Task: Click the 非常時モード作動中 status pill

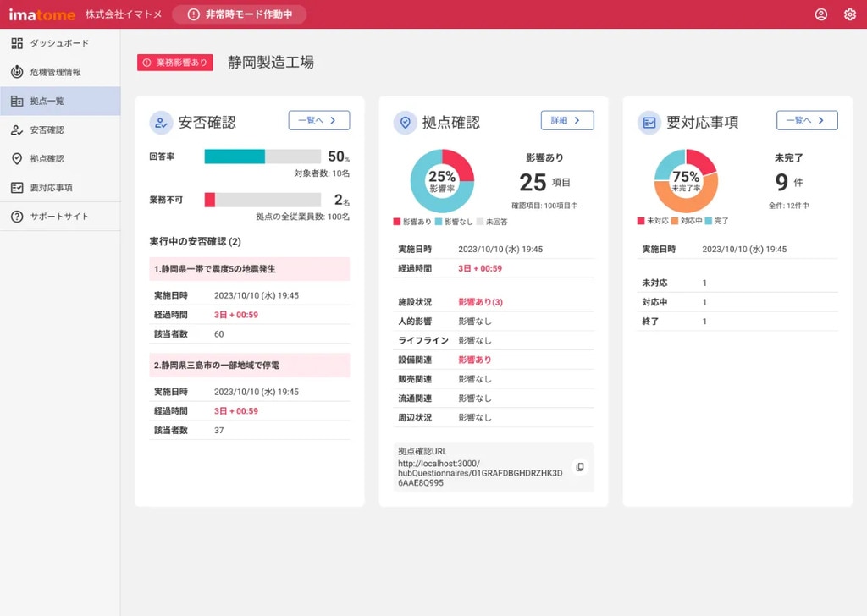Action: (x=239, y=14)
